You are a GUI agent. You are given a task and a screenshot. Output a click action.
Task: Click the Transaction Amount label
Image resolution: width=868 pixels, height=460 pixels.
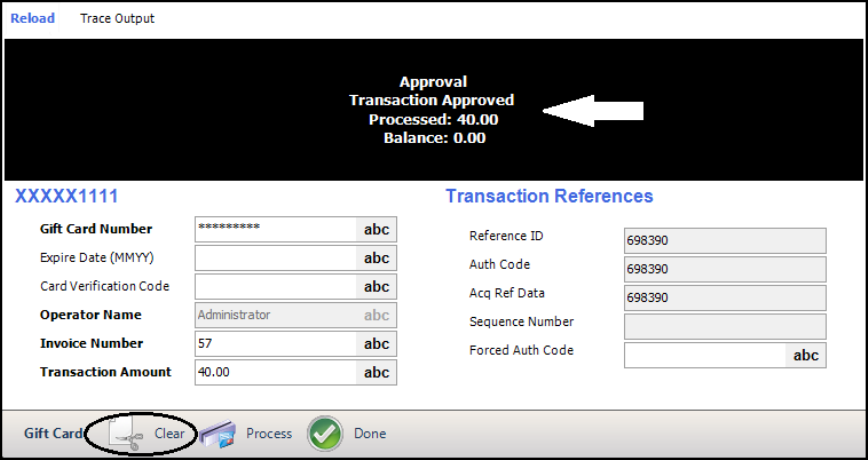click(106, 373)
